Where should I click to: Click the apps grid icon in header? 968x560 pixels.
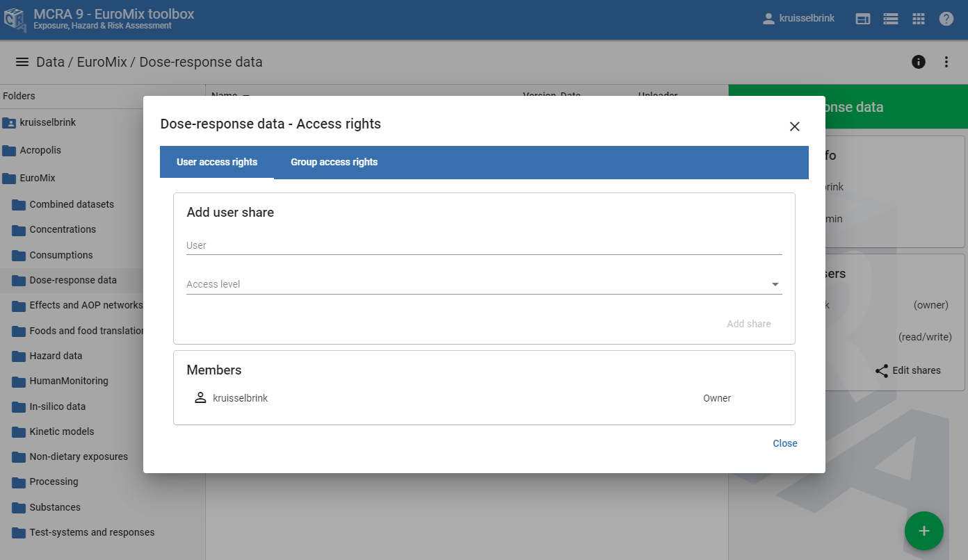918,19
